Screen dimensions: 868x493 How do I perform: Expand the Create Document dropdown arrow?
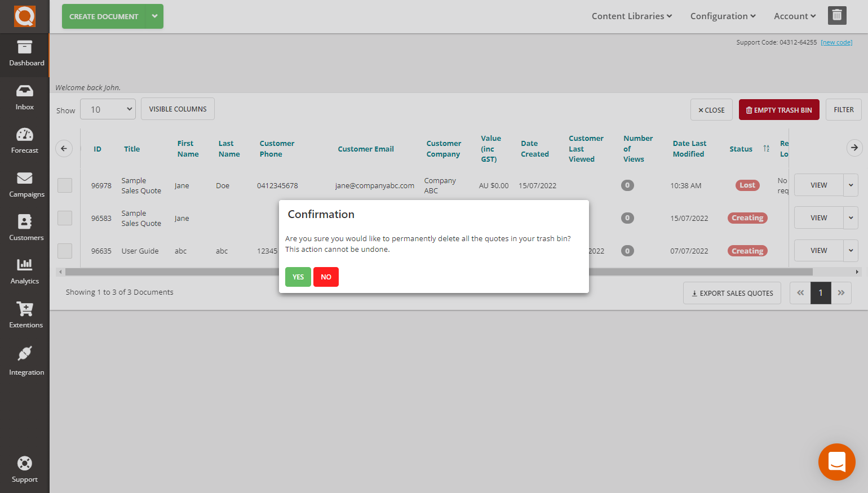point(154,16)
